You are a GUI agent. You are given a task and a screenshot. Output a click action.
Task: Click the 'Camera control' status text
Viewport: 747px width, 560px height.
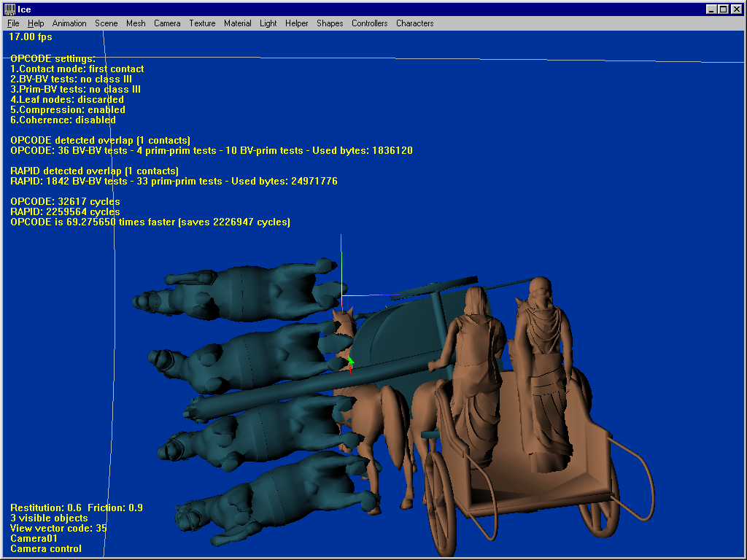coord(46,548)
